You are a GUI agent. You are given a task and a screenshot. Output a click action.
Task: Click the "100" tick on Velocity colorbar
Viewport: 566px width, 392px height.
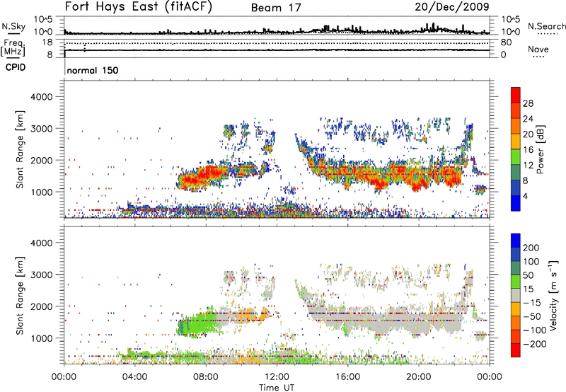tap(531, 261)
